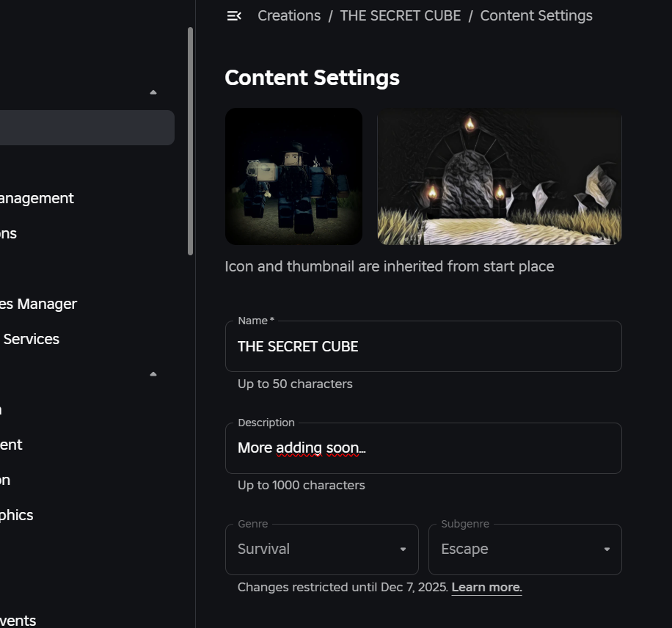Open the Subgenre dropdown showing Escape
The image size is (672, 628).
click(525, 549)
